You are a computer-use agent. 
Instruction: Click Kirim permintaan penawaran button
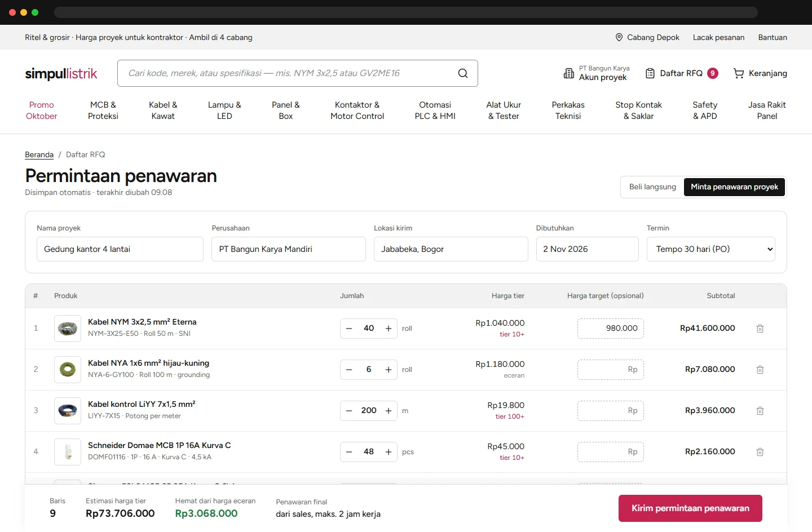(x=690, y=508)
